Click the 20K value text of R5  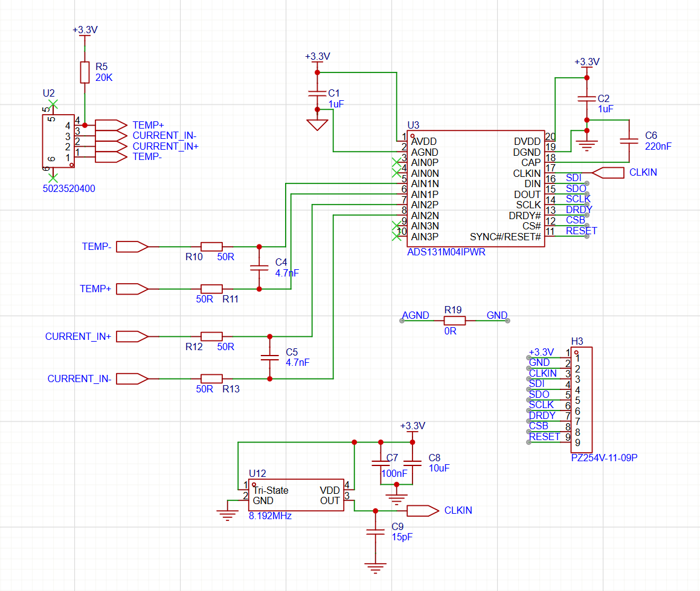tap(104, 78)
